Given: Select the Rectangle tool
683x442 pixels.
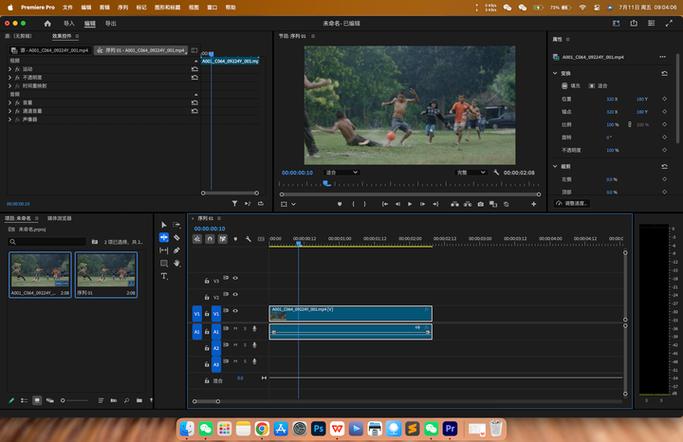Looking at the screenshot, I should [164, 263].
